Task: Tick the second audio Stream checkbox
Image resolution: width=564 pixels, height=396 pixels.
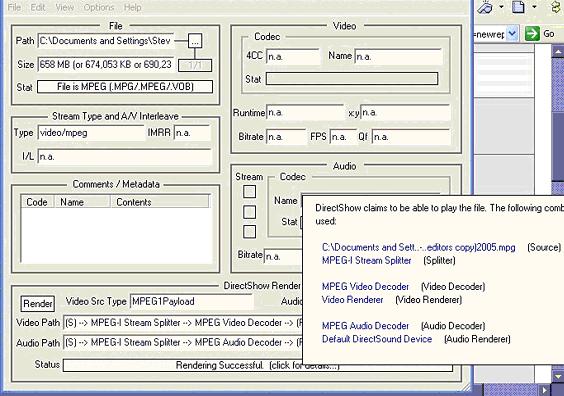Action: 249,212
